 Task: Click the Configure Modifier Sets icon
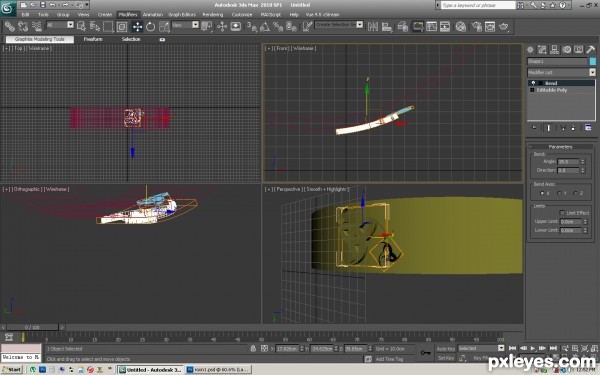click(588, 128)
